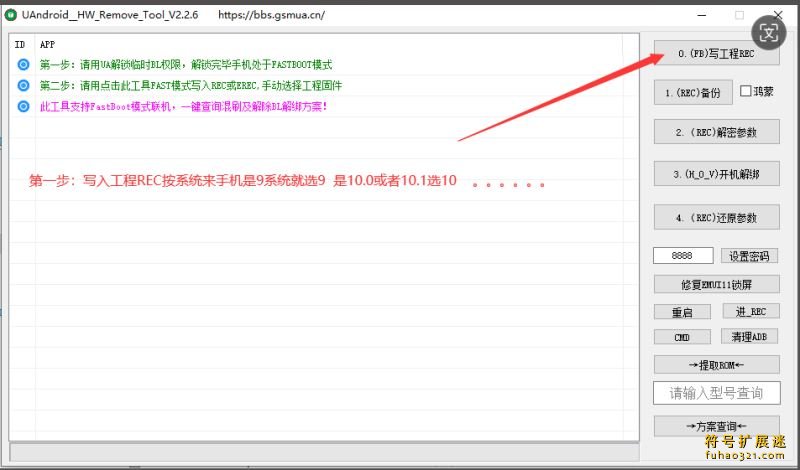Click the 2.(REC)解密参数 button
This screenshot has height=470, width=800.
pos(716,132)
